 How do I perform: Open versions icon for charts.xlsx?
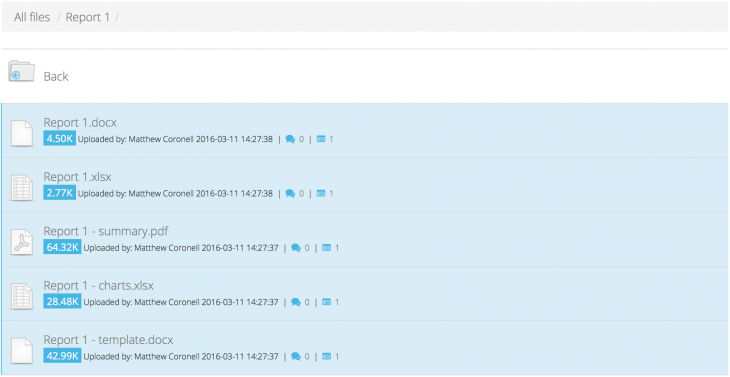[326, 303]
